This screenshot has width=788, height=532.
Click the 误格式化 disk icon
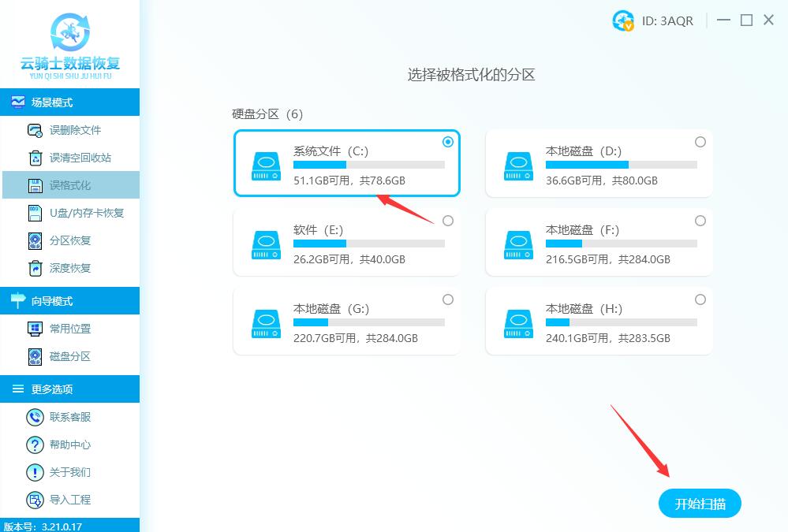point(35,186)
